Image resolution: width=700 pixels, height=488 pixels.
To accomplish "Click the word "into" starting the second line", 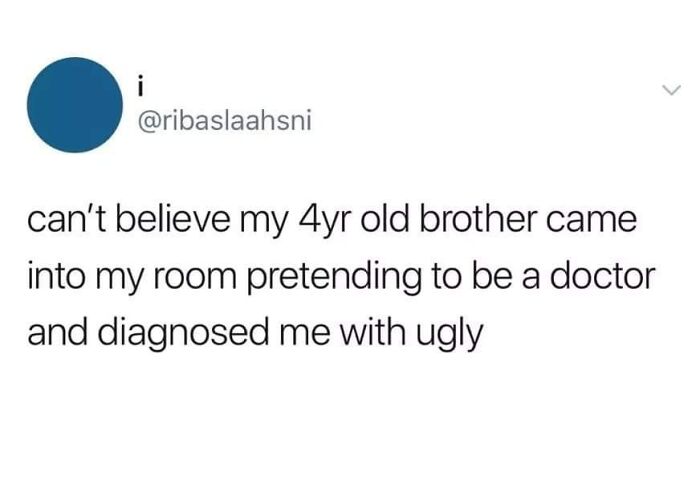I will click(x=56, y=277).
